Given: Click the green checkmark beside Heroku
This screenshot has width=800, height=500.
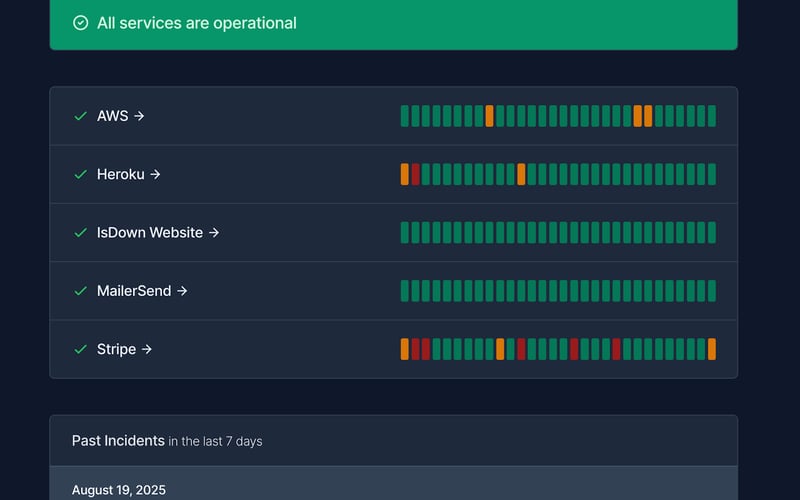Looking at the screenshot, I should 81,174.
